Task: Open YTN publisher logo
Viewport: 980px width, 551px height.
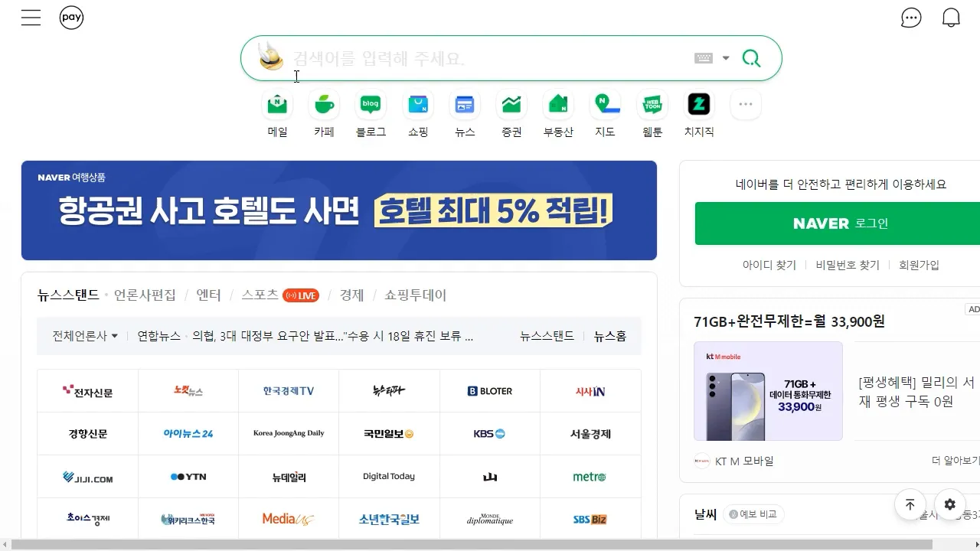Action: pos(188,477)
